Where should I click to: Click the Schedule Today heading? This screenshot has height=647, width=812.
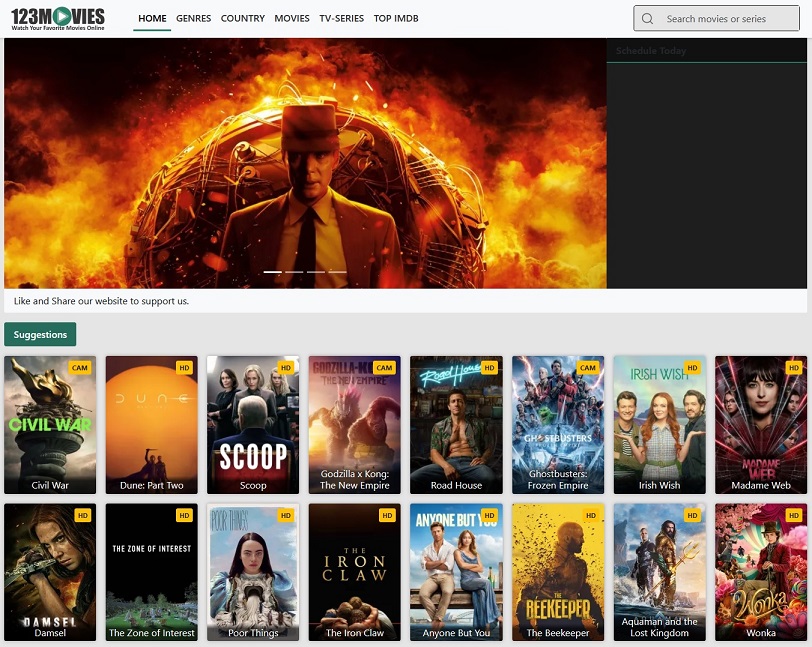tap(651, 51)
